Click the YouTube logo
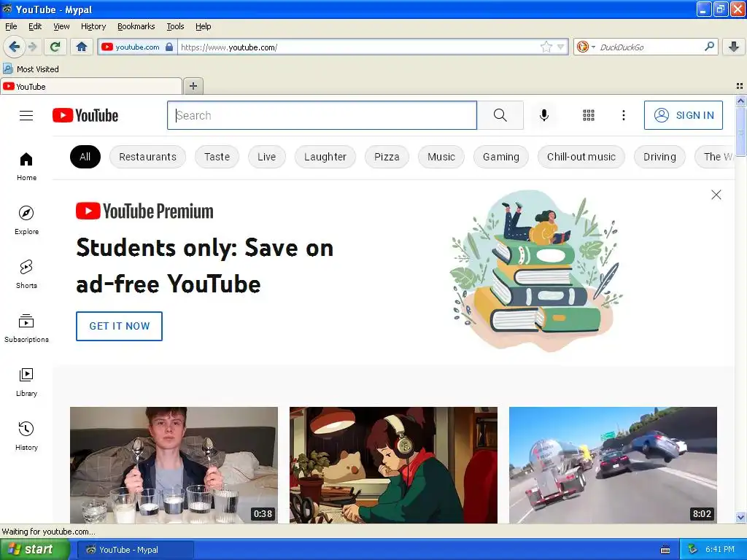747x560 pixels. tap(85, 115)
